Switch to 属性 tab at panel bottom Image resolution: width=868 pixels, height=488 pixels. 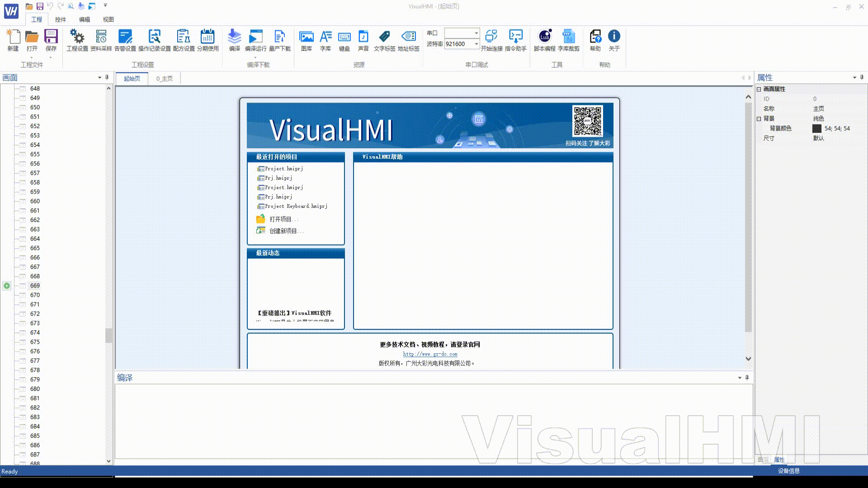click(x=779, y=460)
